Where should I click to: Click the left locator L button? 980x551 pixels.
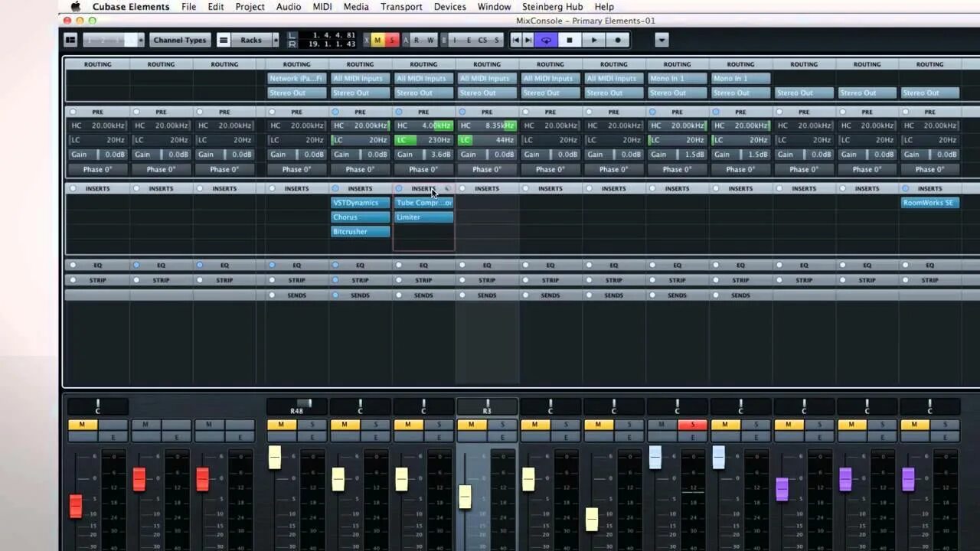tap(292, 35)
